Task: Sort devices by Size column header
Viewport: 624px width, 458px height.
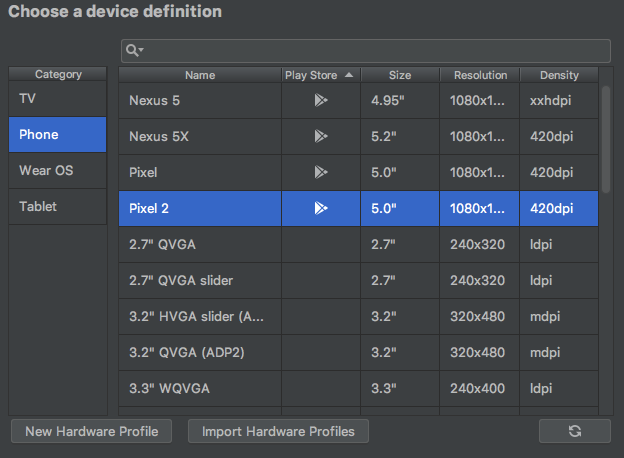Action: [x=400, y=75]
